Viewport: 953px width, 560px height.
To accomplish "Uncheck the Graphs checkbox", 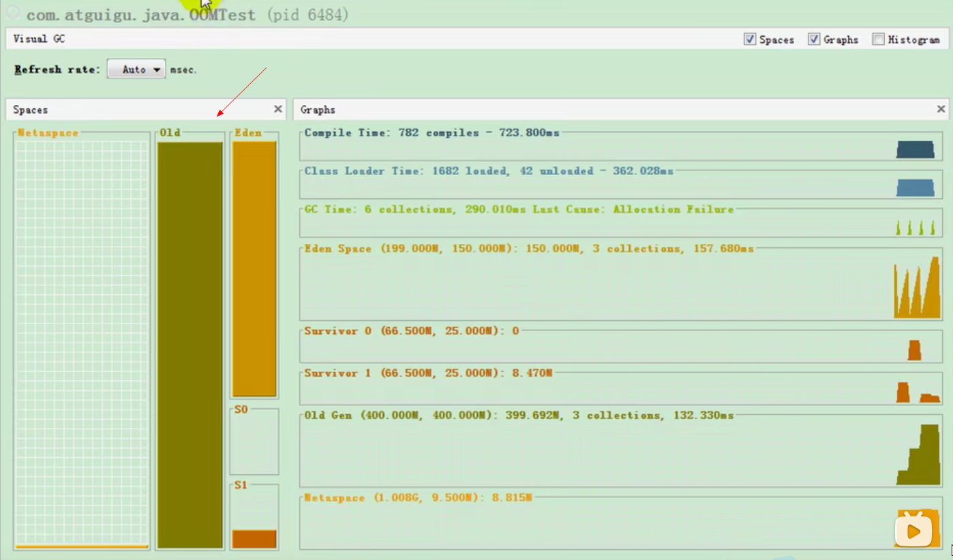I will click(x=814, y=40).
